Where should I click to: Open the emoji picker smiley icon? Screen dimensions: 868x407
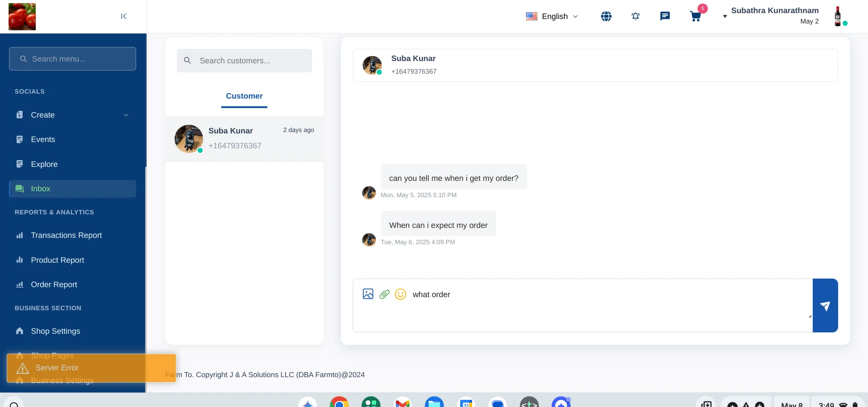(401, 294)
